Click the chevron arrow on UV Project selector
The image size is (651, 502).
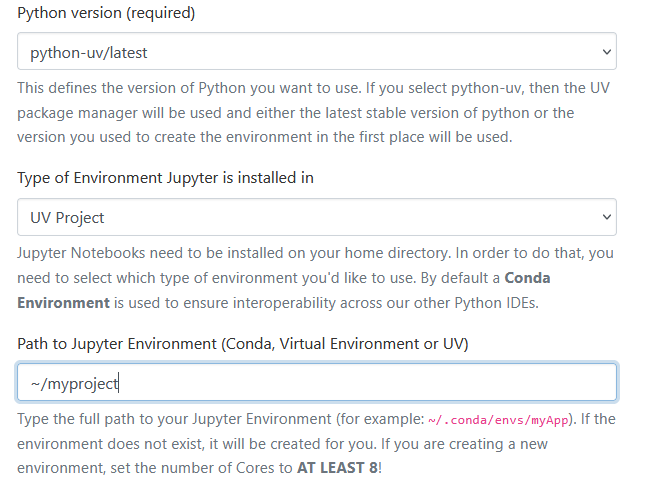pos(605,217)
